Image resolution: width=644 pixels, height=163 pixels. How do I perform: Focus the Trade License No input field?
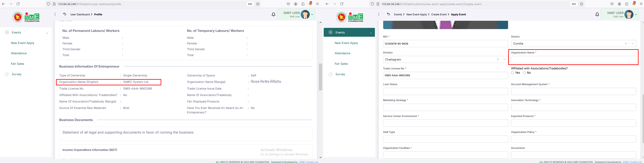(x=446, y=75)
